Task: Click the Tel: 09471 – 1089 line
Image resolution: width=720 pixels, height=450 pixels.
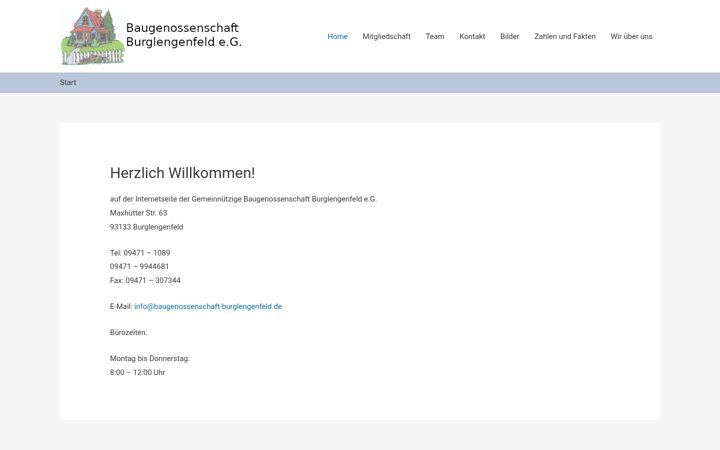Action: pyautogui.click(x=140, y=253)
